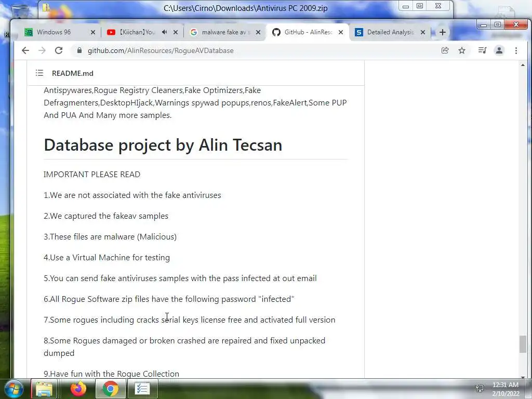Viewport: 532px width, 399px height.
Task: Click the network tray icon
Action: click(x=479, y=388)
